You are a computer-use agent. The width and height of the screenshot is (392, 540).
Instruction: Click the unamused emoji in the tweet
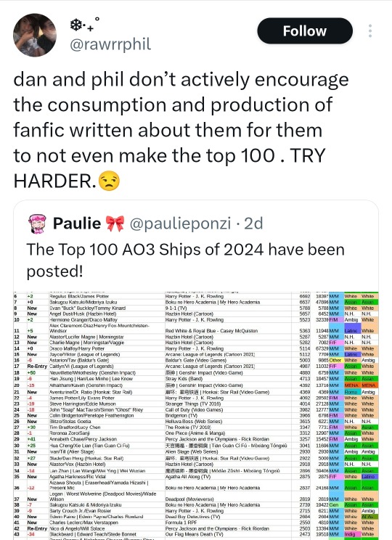pyautogui.click(x=109, y=181)
